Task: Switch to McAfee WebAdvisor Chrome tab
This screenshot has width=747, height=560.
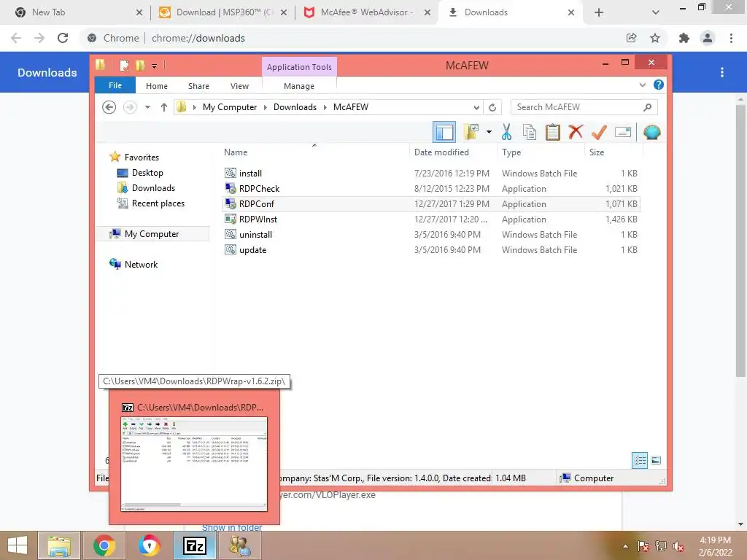Action: (x=367, y=12)
